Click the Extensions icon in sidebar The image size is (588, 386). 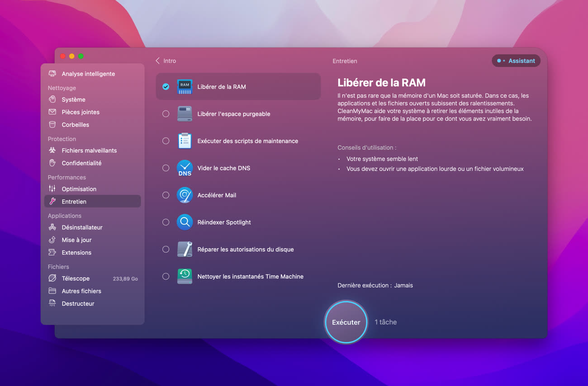click(52, 253)
